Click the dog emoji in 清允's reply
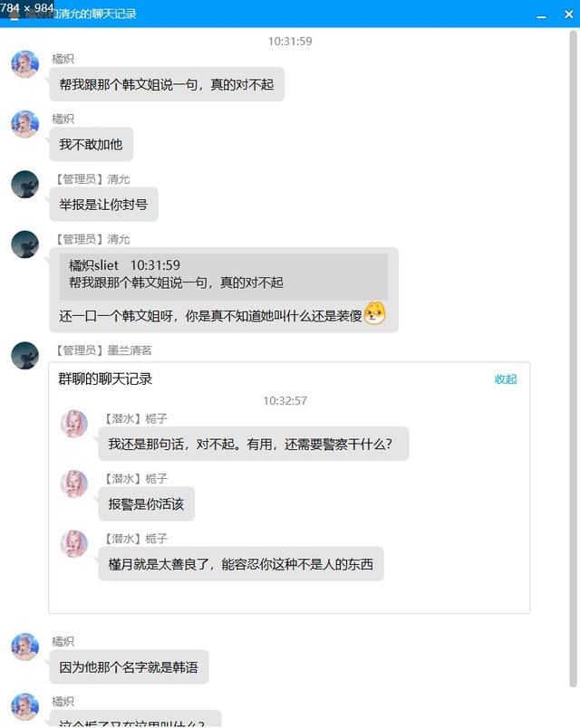 (374, 313)
